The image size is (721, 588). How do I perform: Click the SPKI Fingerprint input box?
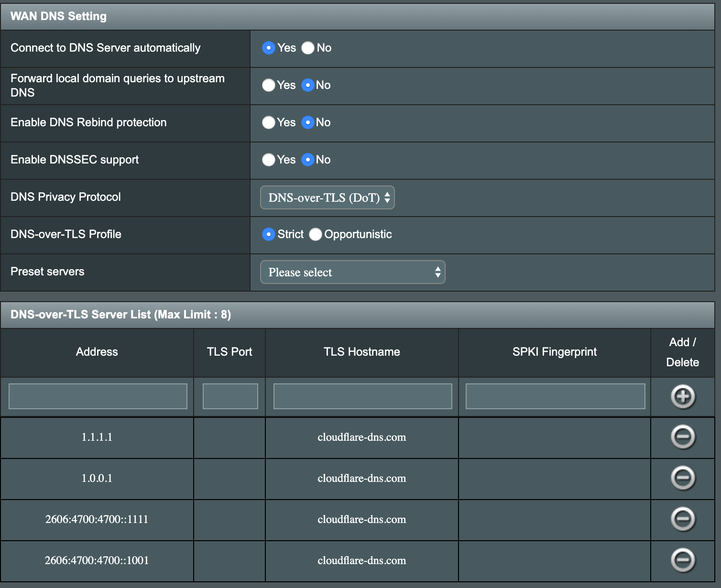(555, 396)
